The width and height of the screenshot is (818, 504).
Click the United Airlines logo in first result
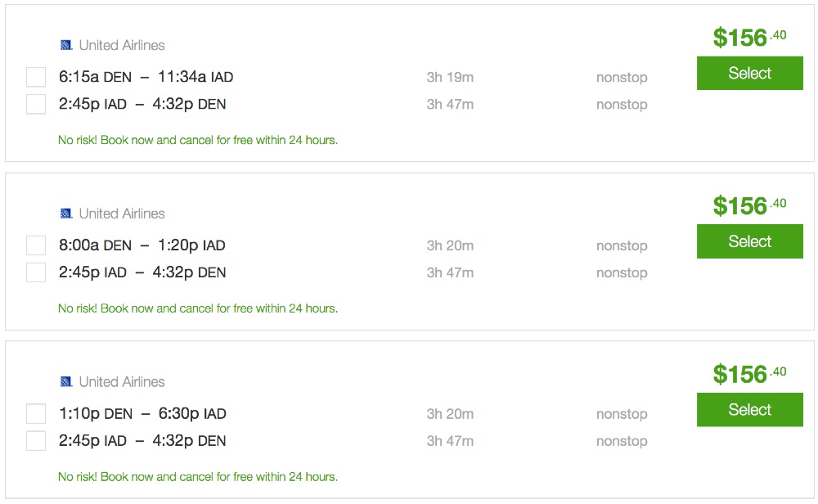pyautogui.click(x=66, y=45)
